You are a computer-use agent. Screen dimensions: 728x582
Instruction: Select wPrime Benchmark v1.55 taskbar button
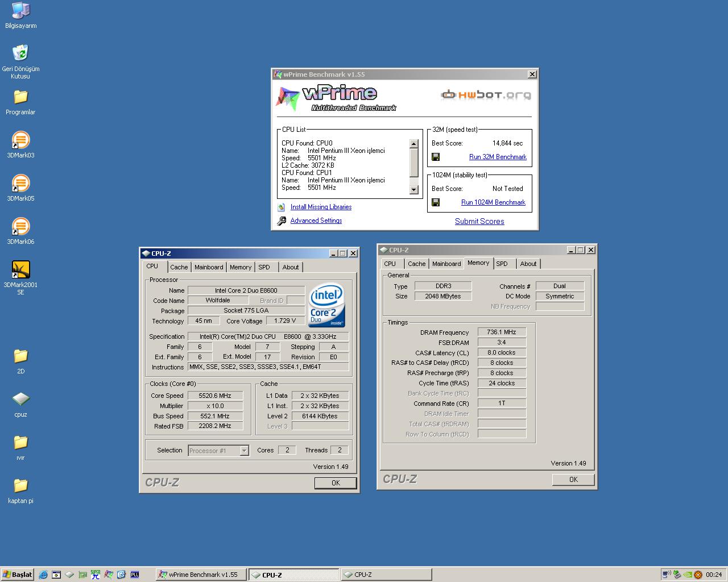[x=201, y=575]
